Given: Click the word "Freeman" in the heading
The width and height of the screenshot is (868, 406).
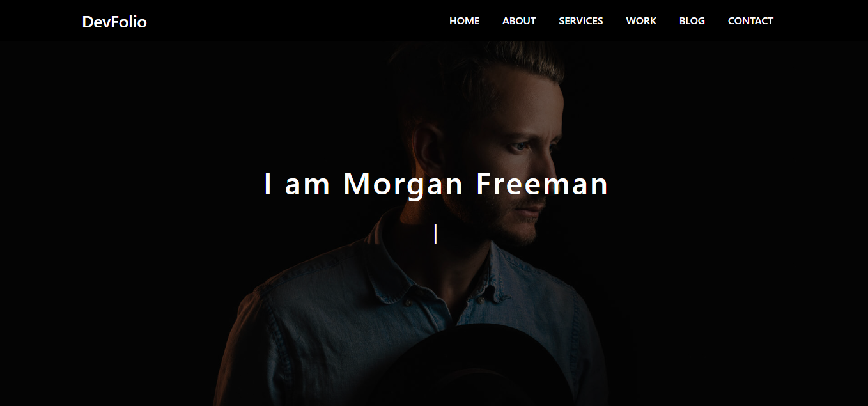Looking at the screenshot, I should pyautogui.click(x=543, y=183).
